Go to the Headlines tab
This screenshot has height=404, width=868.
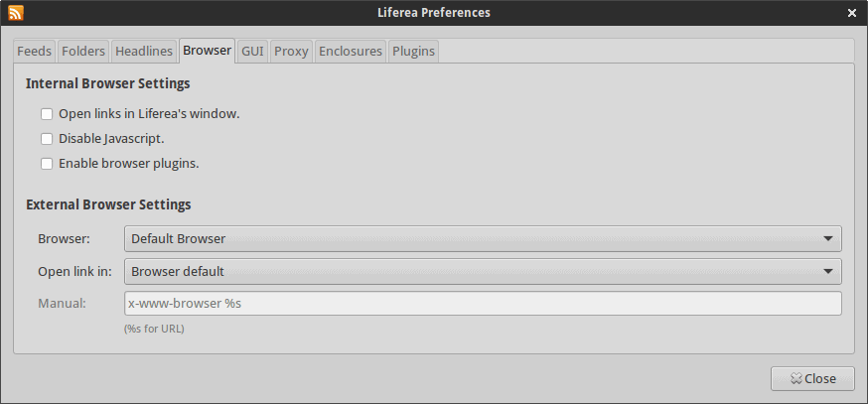144,52
